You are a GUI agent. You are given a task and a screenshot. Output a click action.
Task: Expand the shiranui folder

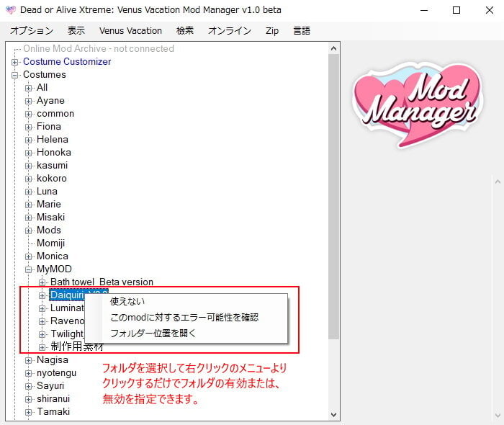(x=29, y=399)
